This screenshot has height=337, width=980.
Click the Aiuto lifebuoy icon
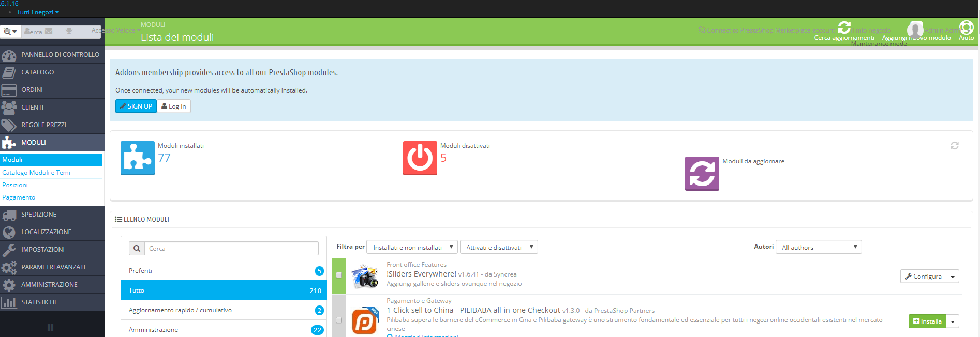pos(966,27)
